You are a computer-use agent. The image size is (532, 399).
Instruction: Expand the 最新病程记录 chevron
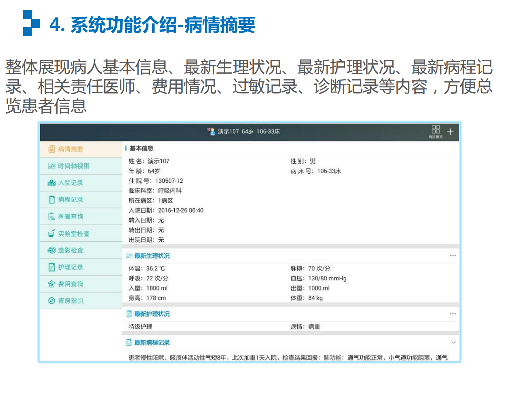[453, 342]
